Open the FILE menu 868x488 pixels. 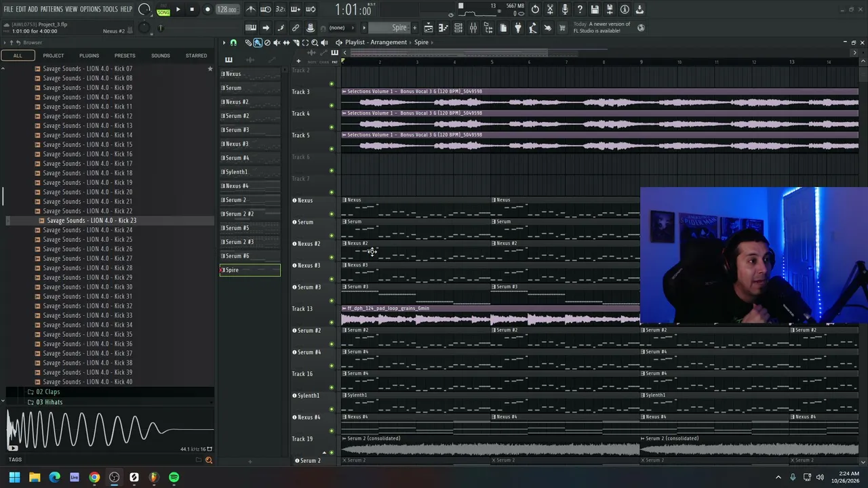tap(8, 9)
